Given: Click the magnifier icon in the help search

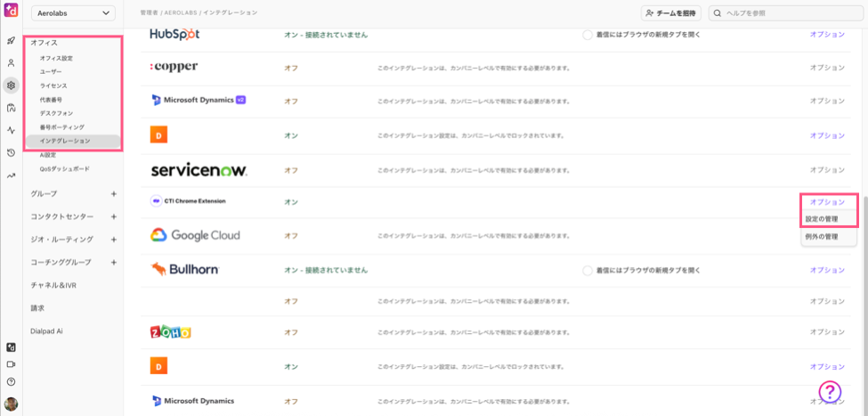Looking at the screenshot, I should [718, 12].
